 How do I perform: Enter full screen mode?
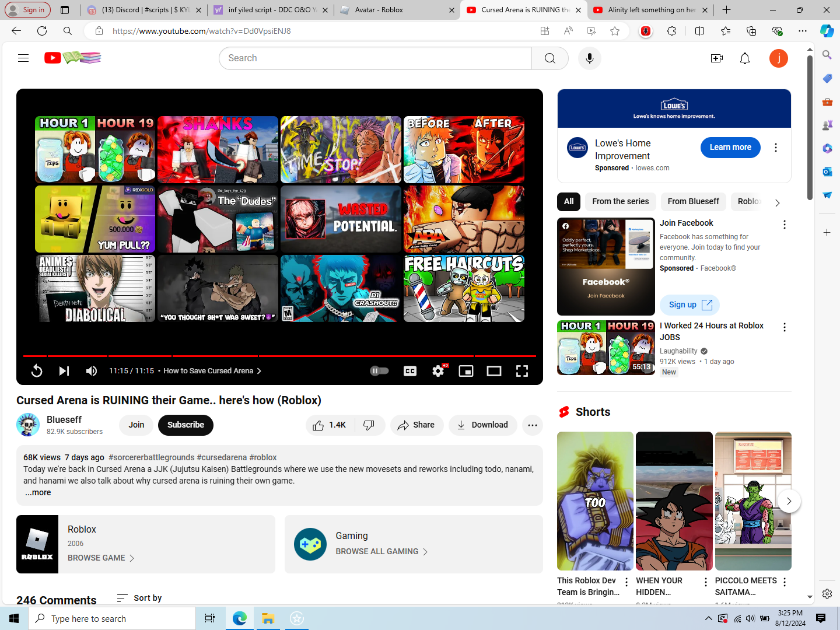(522, 371)
